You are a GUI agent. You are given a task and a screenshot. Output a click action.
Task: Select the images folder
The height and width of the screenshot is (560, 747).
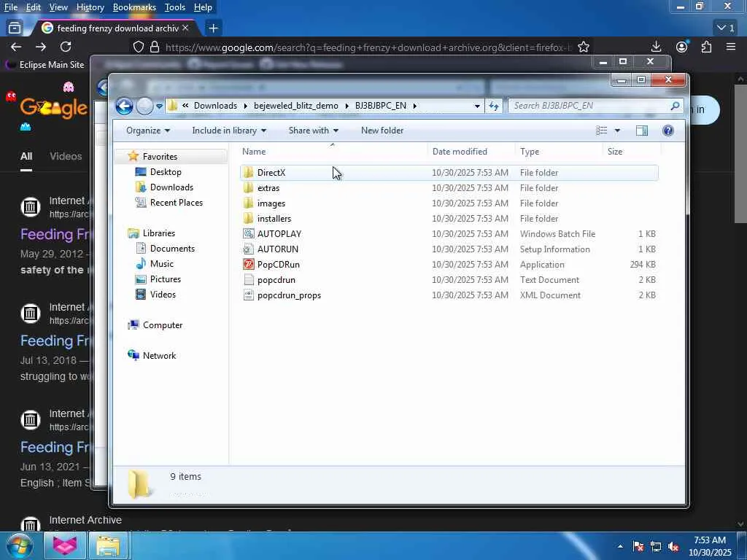pyautogui.click(x=271, y=203)
